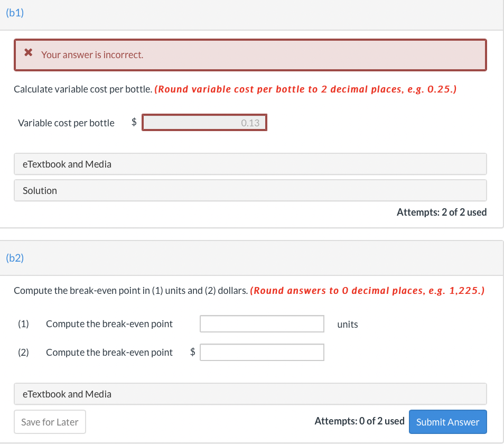Click the "units" label beside the input
Screen dimensions: 504x444
click(x=347, y=325)
